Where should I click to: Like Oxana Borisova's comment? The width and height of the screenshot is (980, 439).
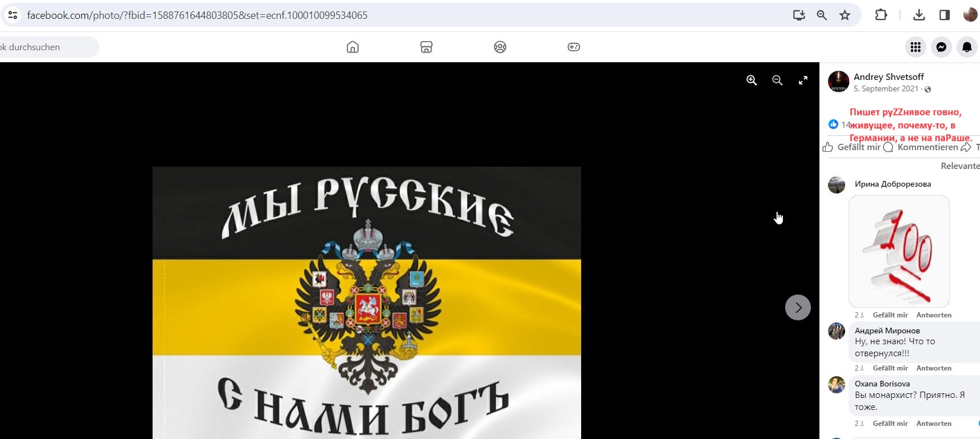[890, 424]
